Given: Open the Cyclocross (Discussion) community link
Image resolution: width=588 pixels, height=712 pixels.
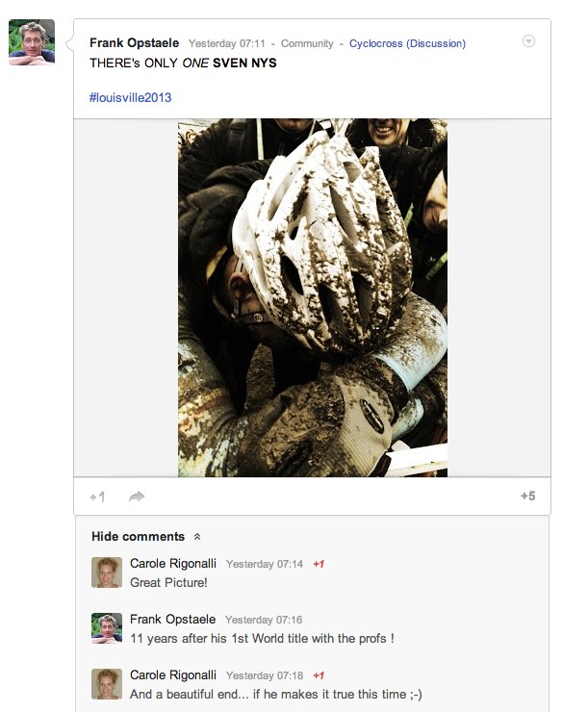Looking at the screenshot, I should (x=407, y=43).
